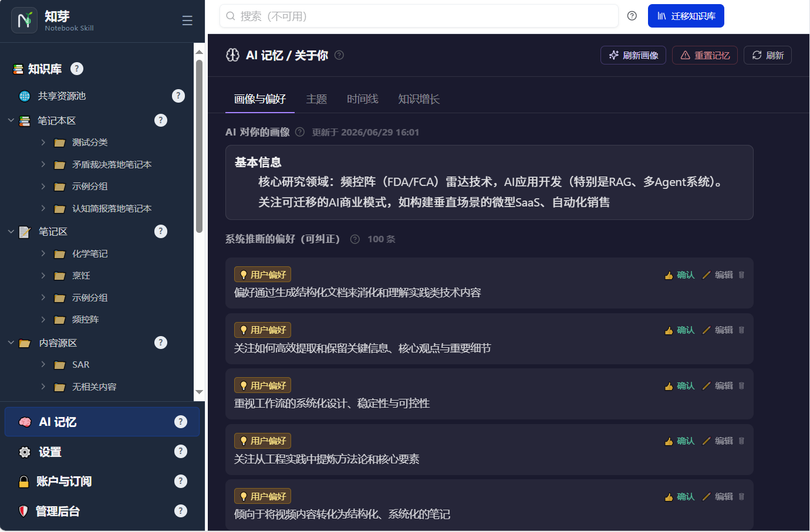Click the 基本信息 portrait card
The height and width of the screenshot is (532, 810).
pyautogui.click(x=490, y=182)
